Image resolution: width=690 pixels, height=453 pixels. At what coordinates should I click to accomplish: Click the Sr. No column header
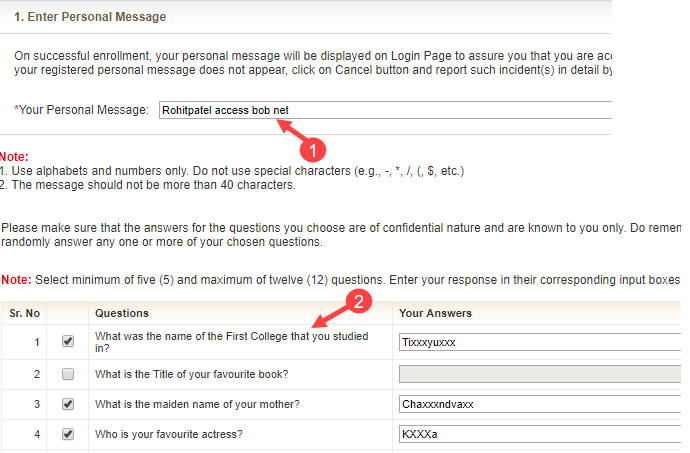(x=25, y=313)
